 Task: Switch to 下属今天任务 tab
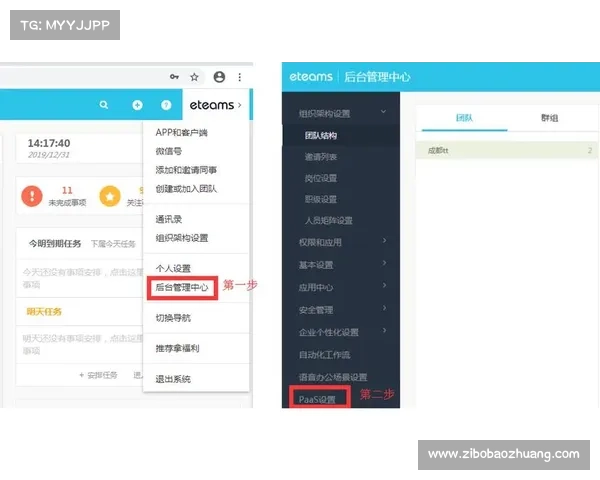pos(113,244)
